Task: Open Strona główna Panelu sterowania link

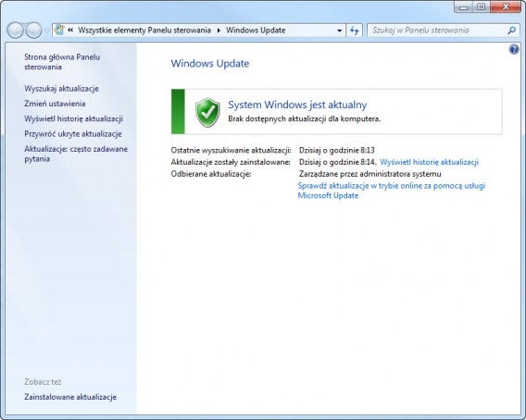Action: [x=62, y=62]
